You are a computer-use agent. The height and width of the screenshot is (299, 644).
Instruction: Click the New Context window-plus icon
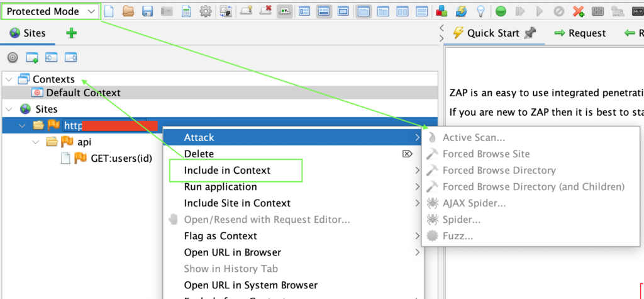[32, 57]
